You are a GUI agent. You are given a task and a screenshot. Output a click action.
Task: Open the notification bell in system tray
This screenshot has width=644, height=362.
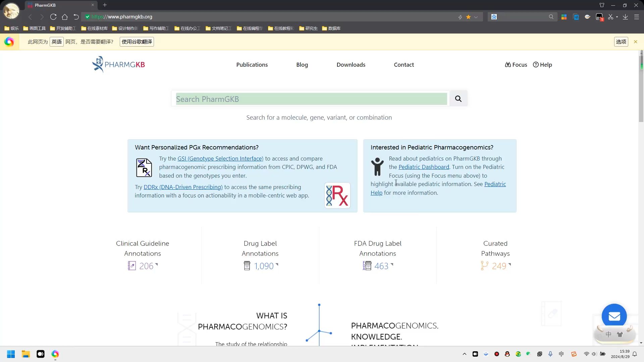coord(635,354)
